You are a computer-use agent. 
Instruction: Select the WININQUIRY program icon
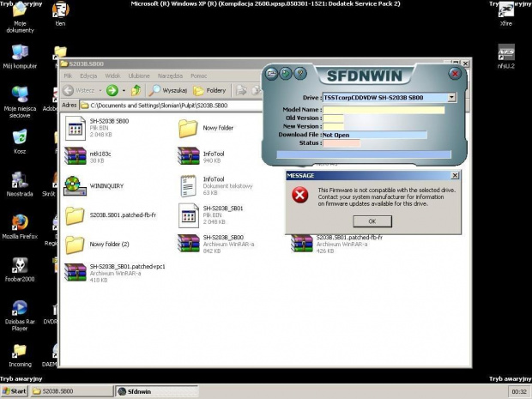94,186
